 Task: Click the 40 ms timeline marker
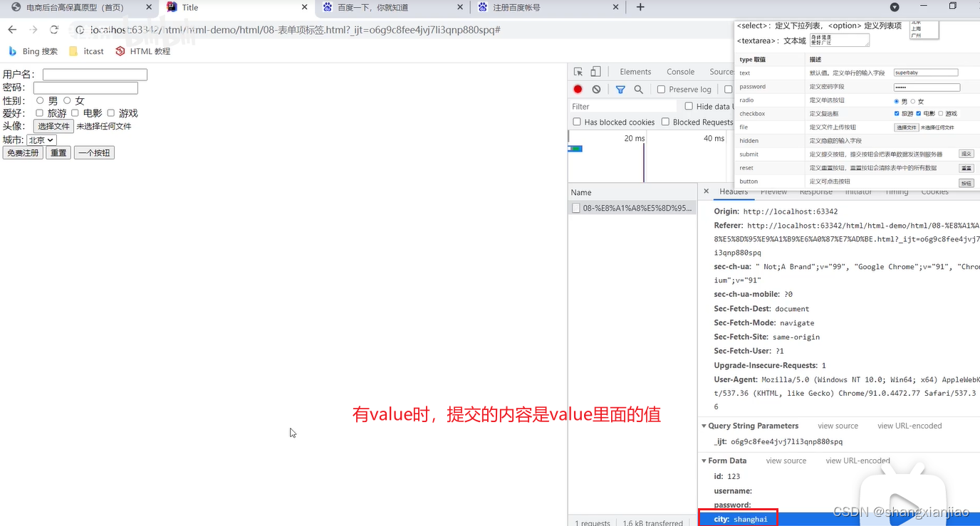point(714,138)
